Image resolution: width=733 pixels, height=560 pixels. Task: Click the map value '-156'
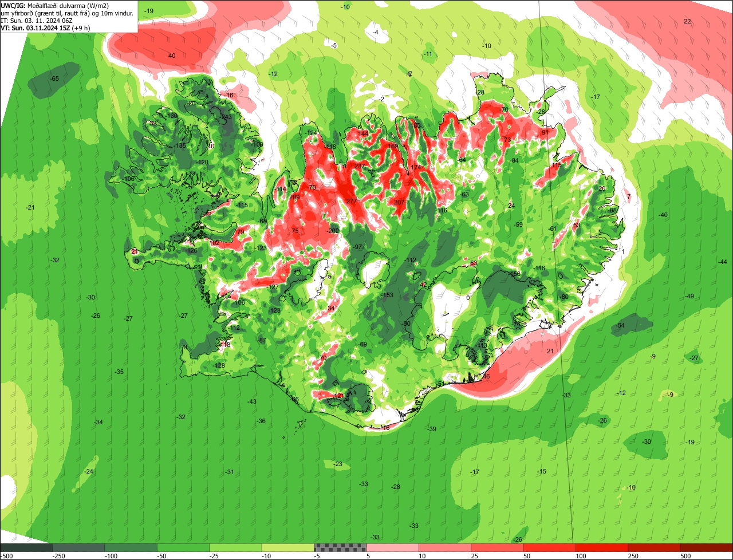click(515, 274)
